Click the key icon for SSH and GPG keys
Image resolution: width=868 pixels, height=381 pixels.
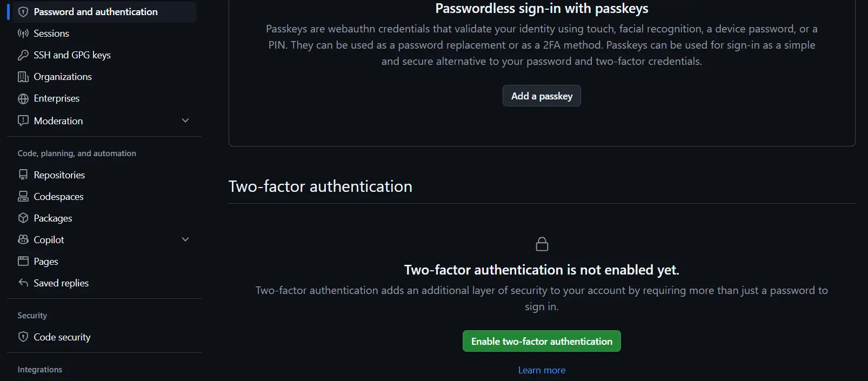point(23,55)
